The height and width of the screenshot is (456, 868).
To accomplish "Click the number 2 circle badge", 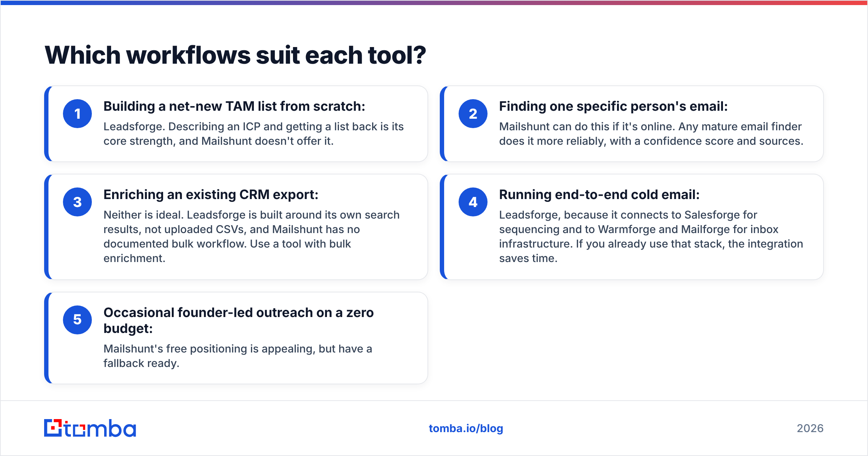I will (473, 114).
